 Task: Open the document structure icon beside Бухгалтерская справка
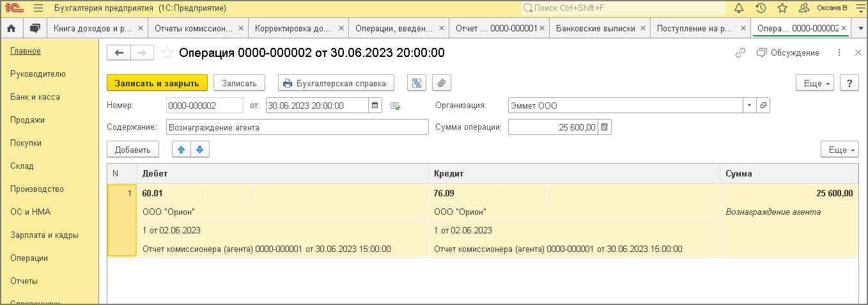[x=416, y=83]
